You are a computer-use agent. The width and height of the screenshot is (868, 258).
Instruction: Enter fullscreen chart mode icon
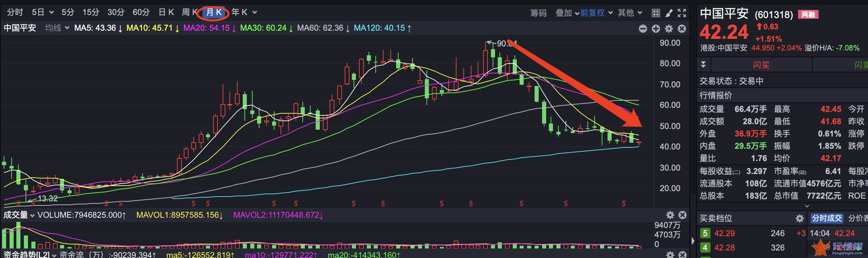(x=682, y=13)
